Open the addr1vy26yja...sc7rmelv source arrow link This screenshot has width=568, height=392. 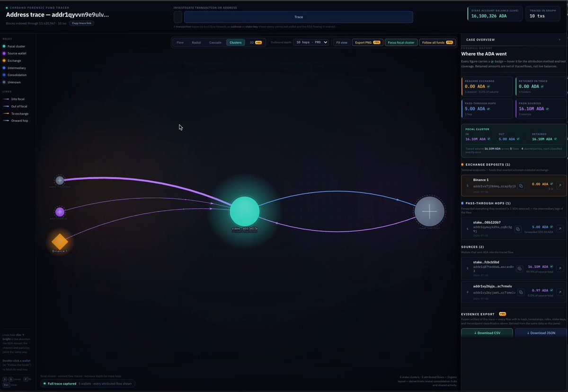click(x=560, y=293)
